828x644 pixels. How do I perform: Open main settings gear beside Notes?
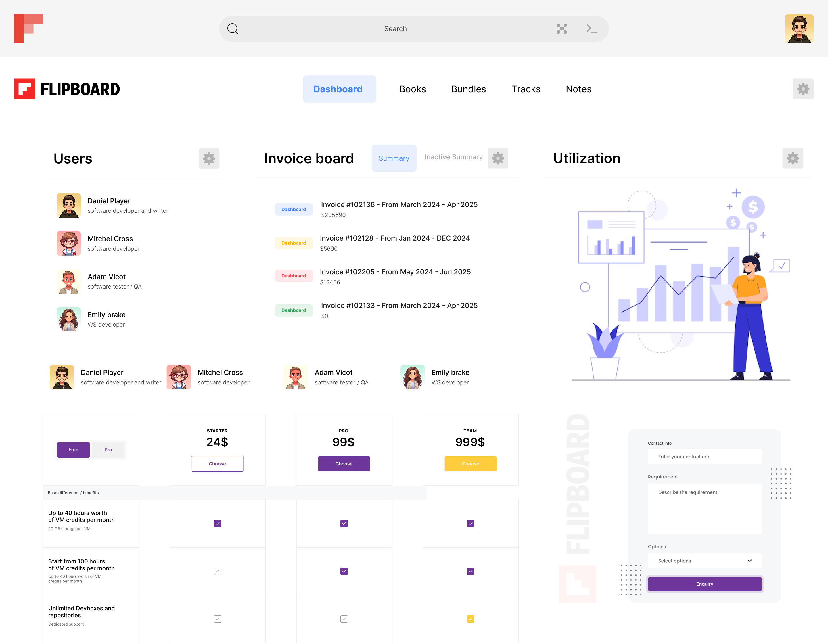[x=803, y=89]
